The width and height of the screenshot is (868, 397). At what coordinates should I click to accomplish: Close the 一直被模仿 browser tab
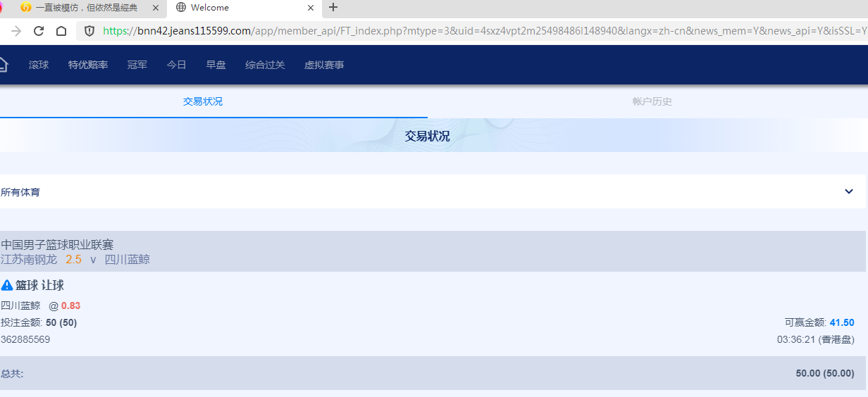click(x=156, y=8)
